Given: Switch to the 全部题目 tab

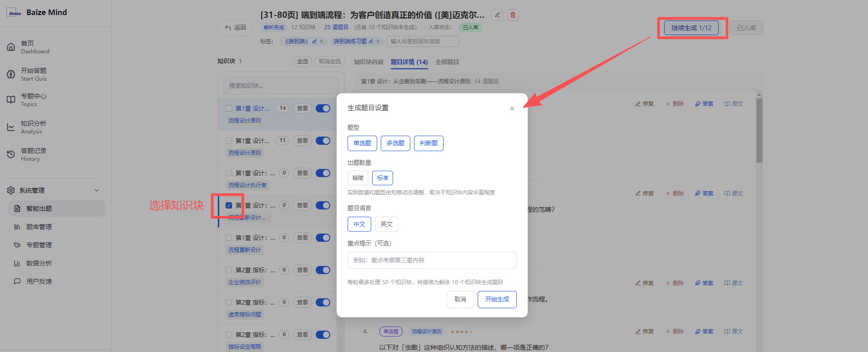Looking at the screenshot, I should click(x=447, y=62).
